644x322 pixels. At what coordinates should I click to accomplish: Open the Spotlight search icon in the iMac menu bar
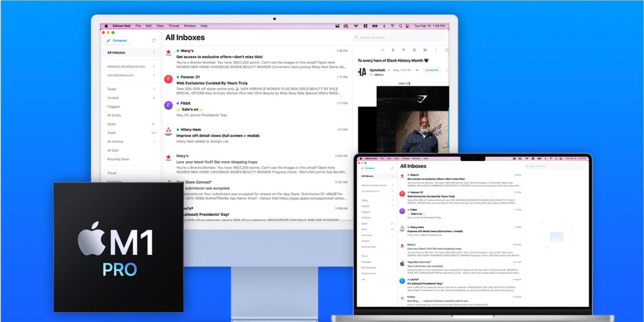(400, 26)
